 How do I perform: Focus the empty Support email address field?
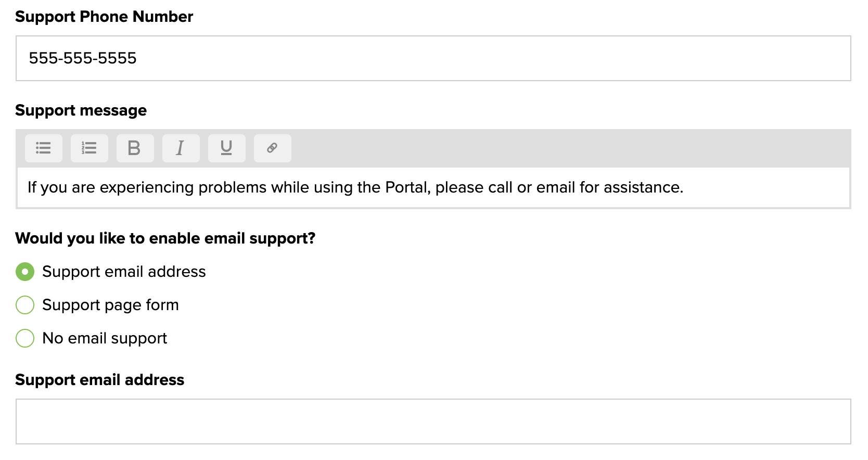coord(433,421)
